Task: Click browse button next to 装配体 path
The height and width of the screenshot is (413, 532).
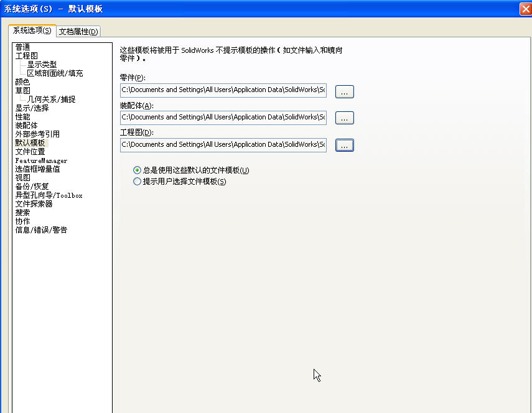Action: (344, 118)
